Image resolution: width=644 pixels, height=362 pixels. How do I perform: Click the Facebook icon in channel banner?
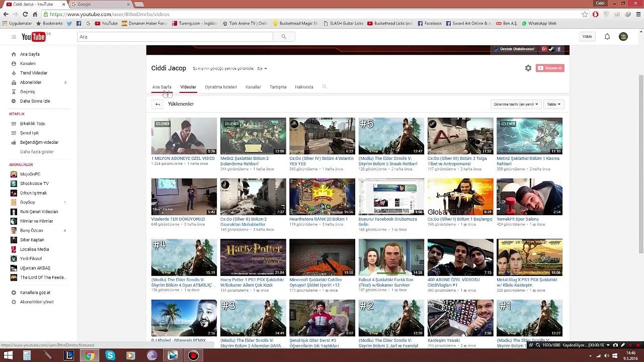tap(558, 49)
